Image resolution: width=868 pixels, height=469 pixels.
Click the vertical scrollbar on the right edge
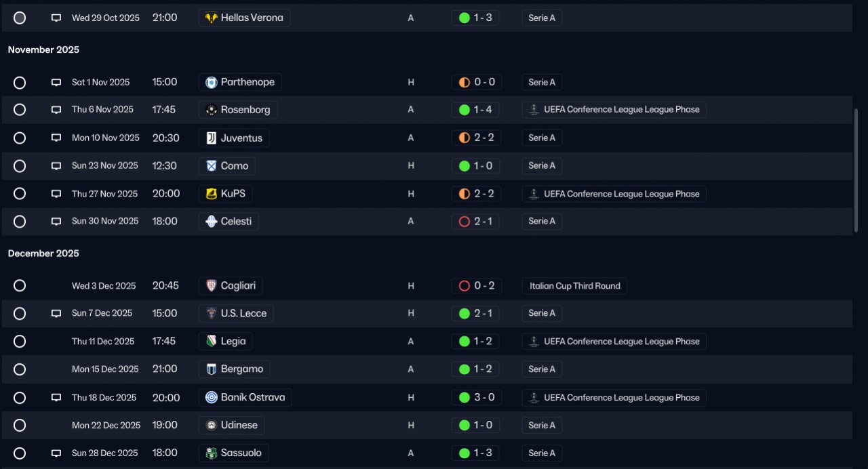856,169
